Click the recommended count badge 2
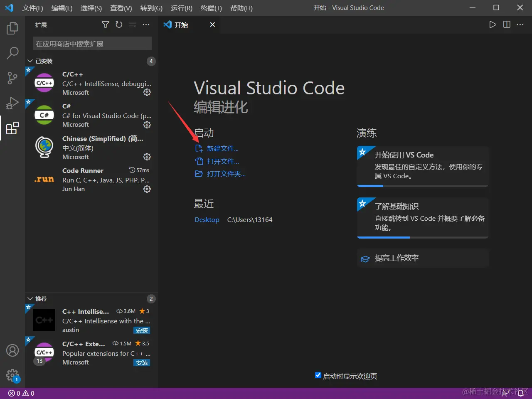The width and height of the screenshot is (532, 399). (151, 299)
